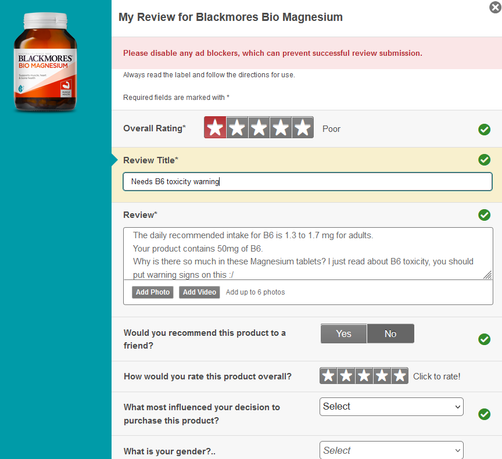Select second star in Overall Rating
The width and height of the screenshot is (502, 459).
(237, 127)
